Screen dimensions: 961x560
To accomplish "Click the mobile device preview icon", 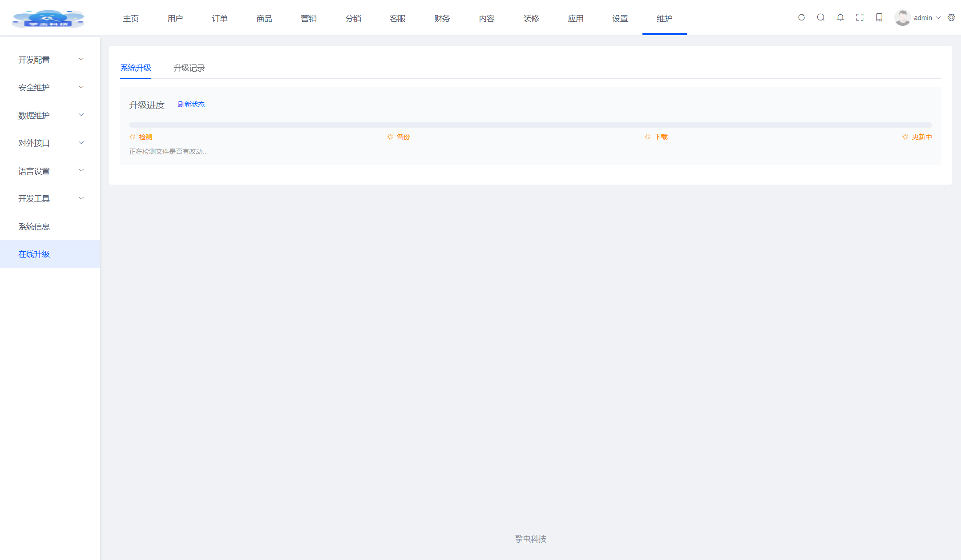I will (879, 17).
